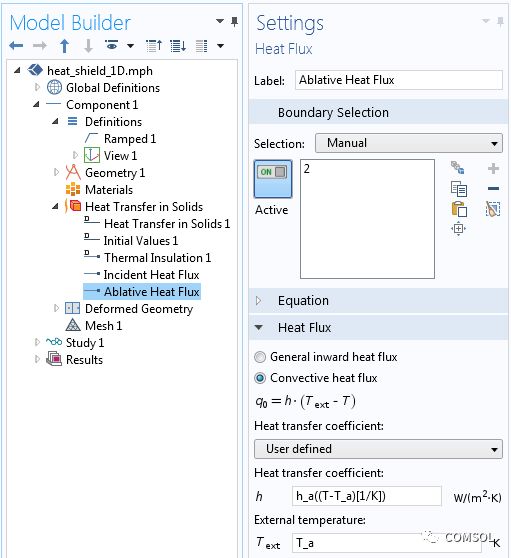Pin the Model Builder panel

[234, 22]
